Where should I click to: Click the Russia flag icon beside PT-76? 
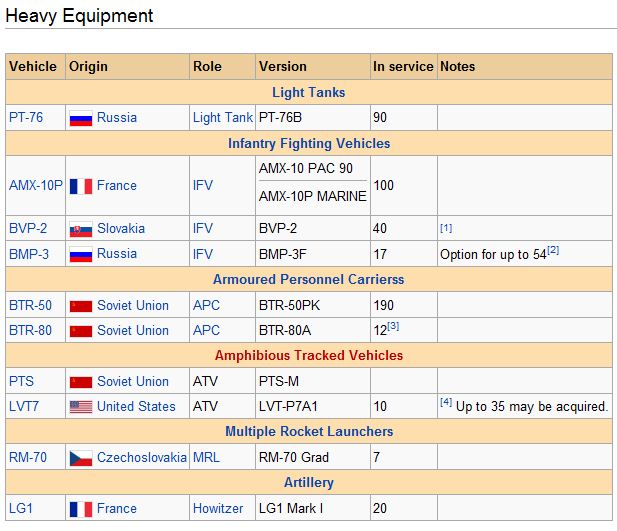81,118
